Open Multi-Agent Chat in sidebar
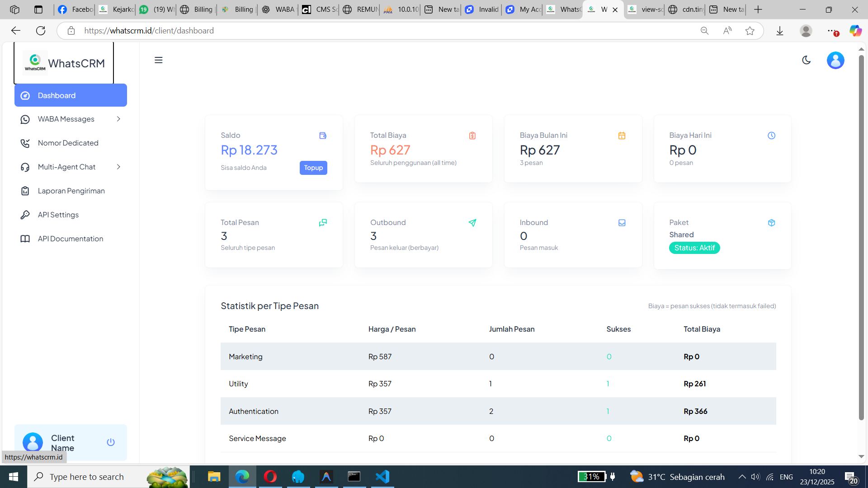The height and width of the screenshot is (488, 868). [71, 167]
